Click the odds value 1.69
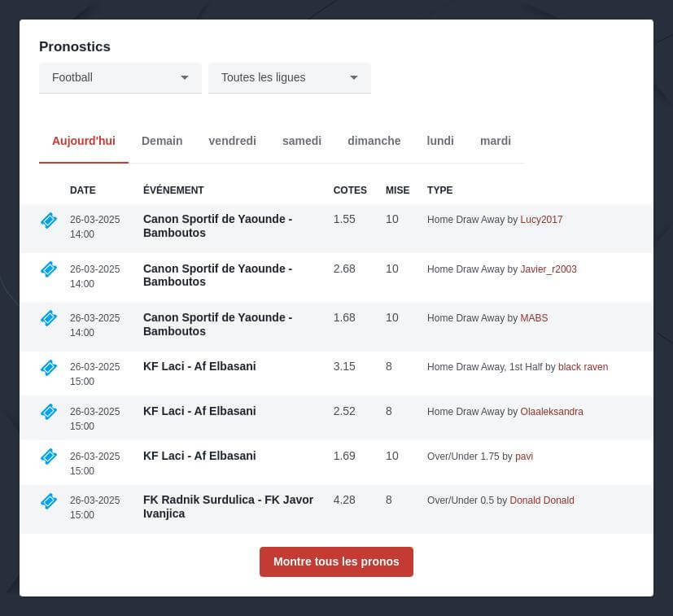The height and width of the screenshot is (616, 673). coord(344,457)
